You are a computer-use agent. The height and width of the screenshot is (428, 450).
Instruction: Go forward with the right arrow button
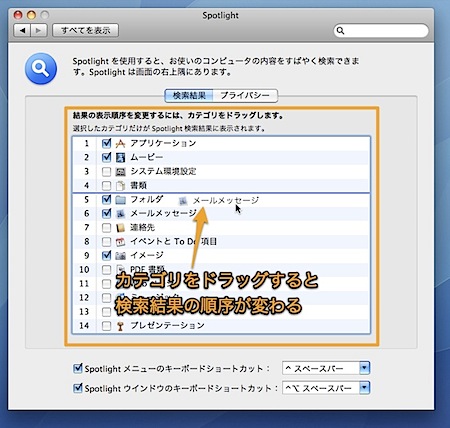click(x=39, y=31)
